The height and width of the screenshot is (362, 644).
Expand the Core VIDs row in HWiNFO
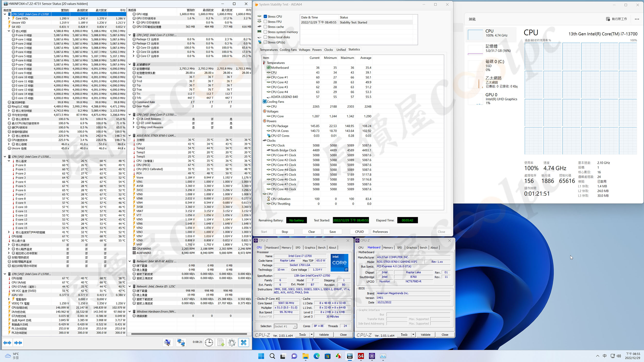coord(9,18)
